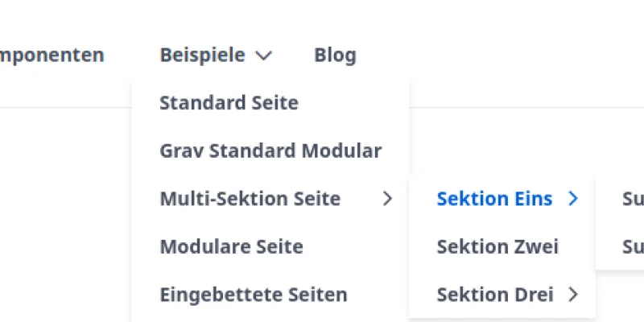This screenshot has width=644, height=322.
Task: Select the highlighted Sektion Eins entry
Action: click(494, 199)
